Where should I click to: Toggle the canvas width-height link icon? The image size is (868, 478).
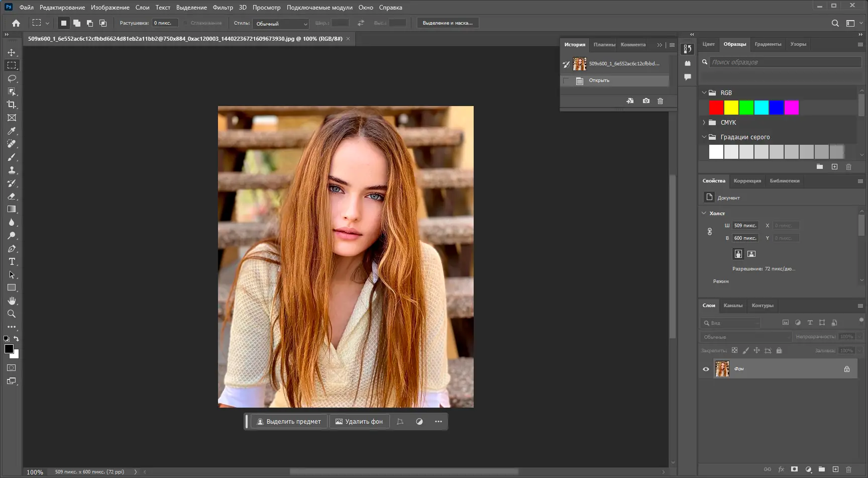pyautogui.click(x=710, y=232)
